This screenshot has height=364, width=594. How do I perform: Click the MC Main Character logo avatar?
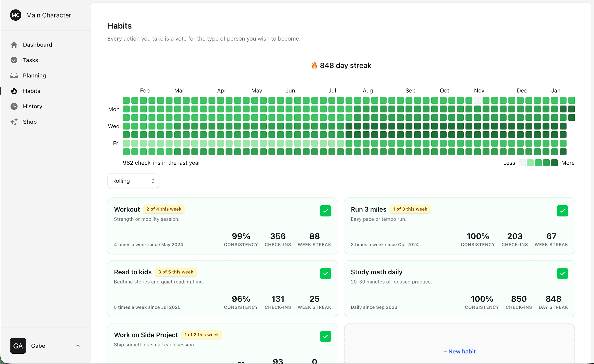[15, 15]
